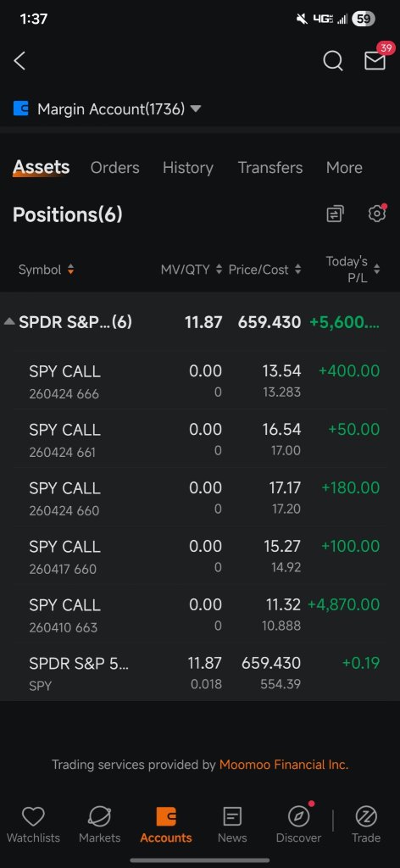Sort by Price/Cost column arrows
Viewport: 400px width, 868px height.
tap(265, 270)
